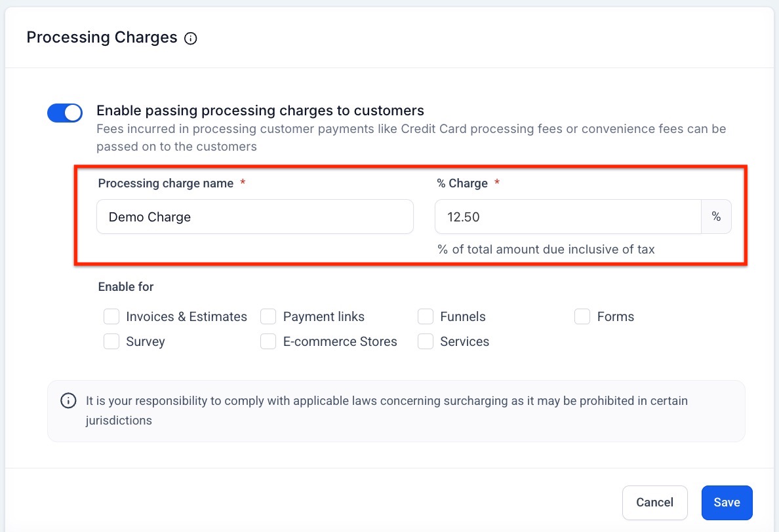Tick the Funnels checkbox
779x532 pixels.
point(426,317)
